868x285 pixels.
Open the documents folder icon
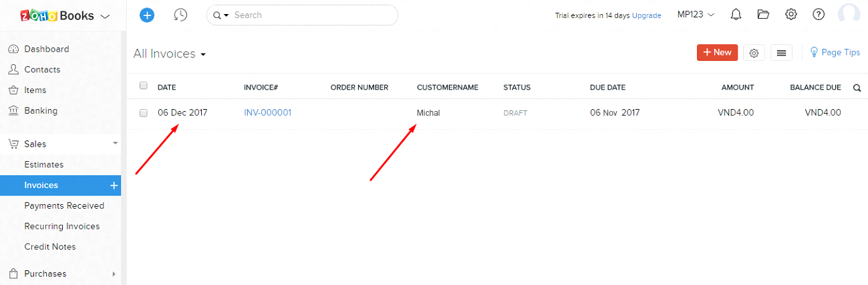pyautogui.click(x=763, y=14)
